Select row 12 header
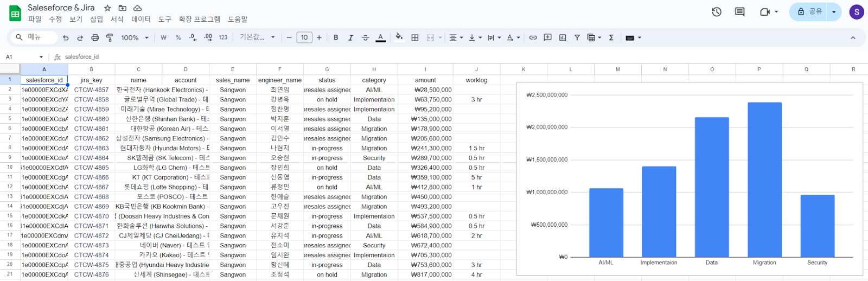This screenshot has height=281, width=868. click(10, 187)
